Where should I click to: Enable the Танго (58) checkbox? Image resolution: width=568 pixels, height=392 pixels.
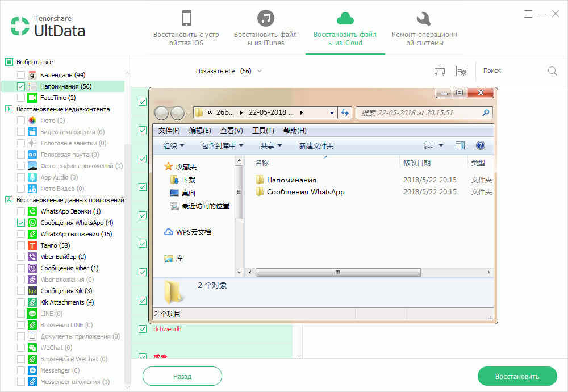click(21, 245)
